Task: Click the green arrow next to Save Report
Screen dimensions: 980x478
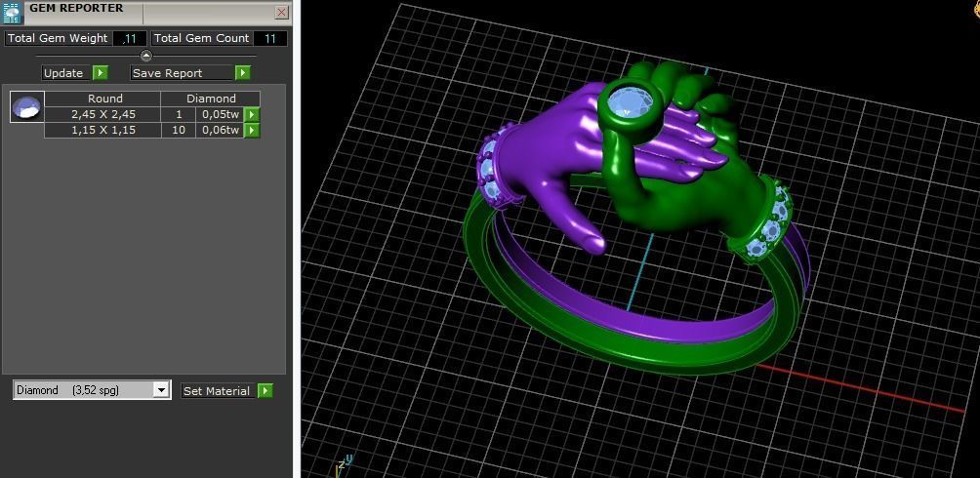Action: [243, 73]
